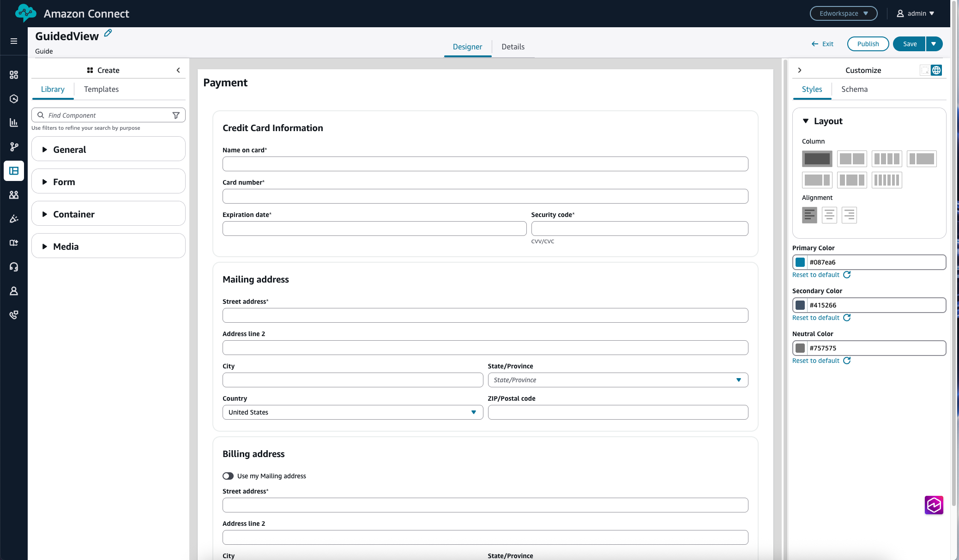Open the flows icon in the left sidebar
Screen dimensions: 959x560
click(x=13, y=147)
